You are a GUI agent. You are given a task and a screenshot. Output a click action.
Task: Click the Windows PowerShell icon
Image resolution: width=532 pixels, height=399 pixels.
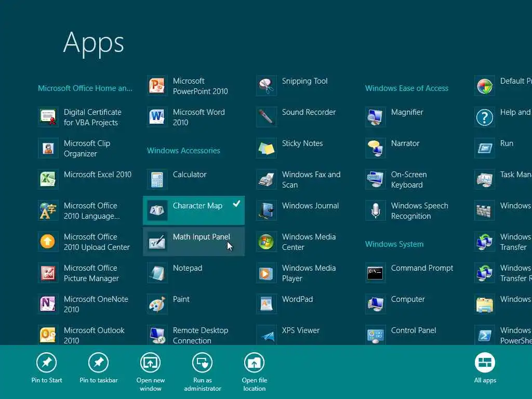coord(485,335)
